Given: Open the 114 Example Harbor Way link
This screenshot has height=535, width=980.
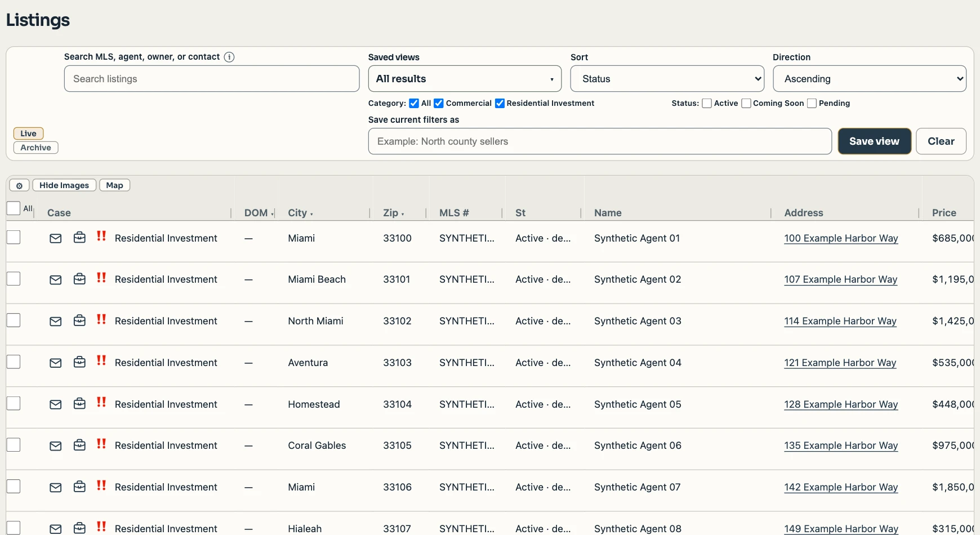Looking at the screenshot, I should (840, 321).
